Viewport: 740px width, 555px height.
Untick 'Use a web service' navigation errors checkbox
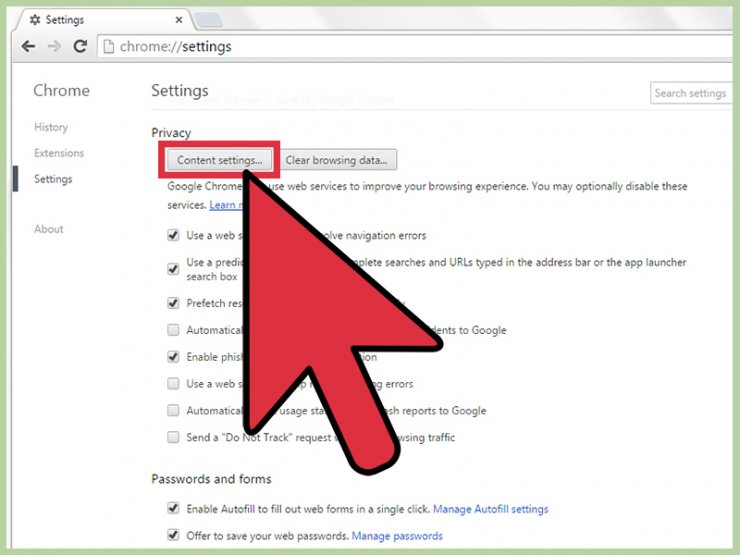tap(173, 235)
